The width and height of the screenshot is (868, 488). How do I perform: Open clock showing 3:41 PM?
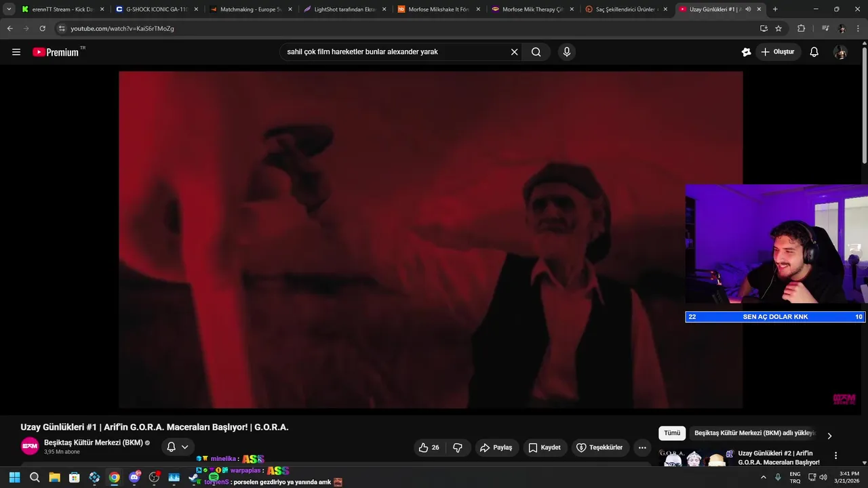point(849,477)
